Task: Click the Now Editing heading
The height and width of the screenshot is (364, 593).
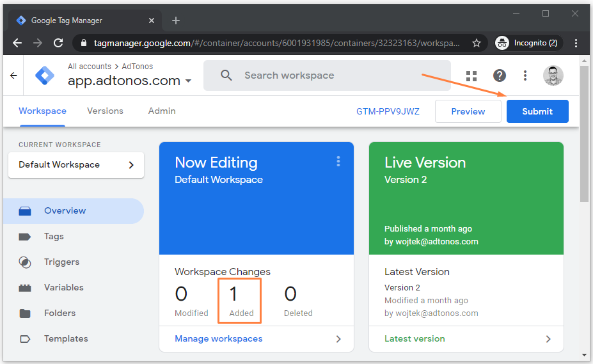Action: click(x=216, y=162)
